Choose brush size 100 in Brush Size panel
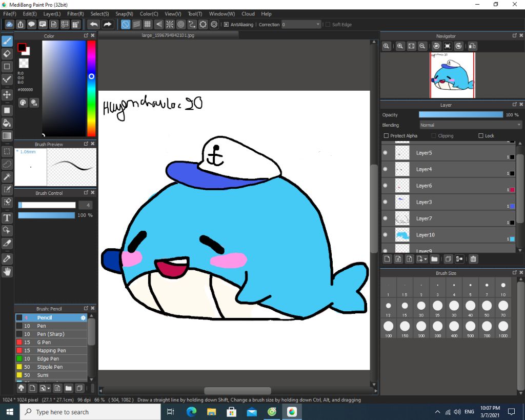Screen dimensions: 525x420 (388, 329)
